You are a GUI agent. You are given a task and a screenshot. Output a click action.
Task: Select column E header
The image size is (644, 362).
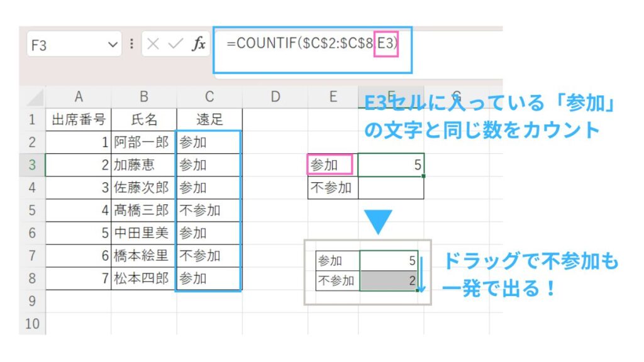click(333, 97)
